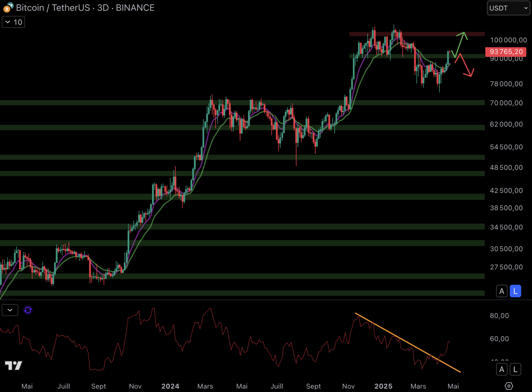Click the purple refresh icon in indicator pane
The height and width of the screenshot is (392, 532).
[x=28, y=310]
